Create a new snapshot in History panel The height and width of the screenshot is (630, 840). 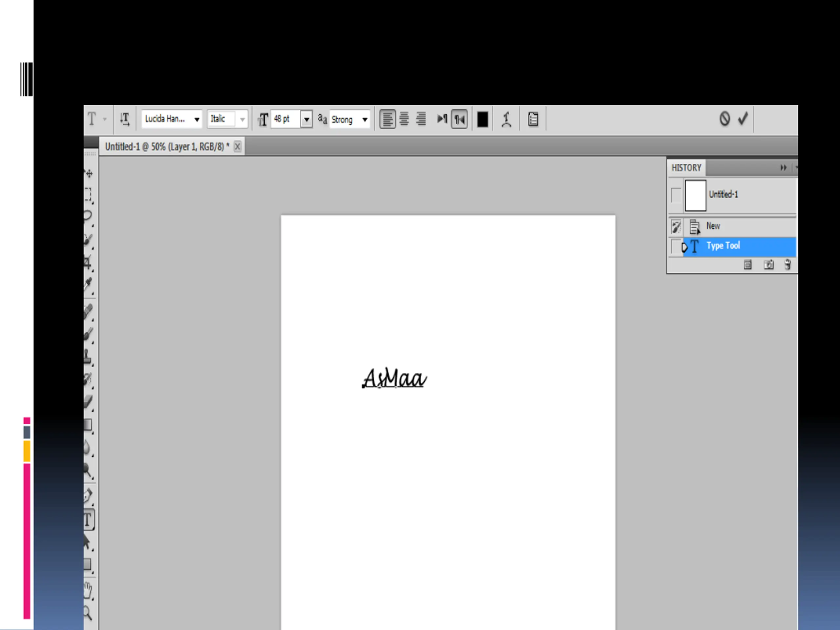pos(768,265)
